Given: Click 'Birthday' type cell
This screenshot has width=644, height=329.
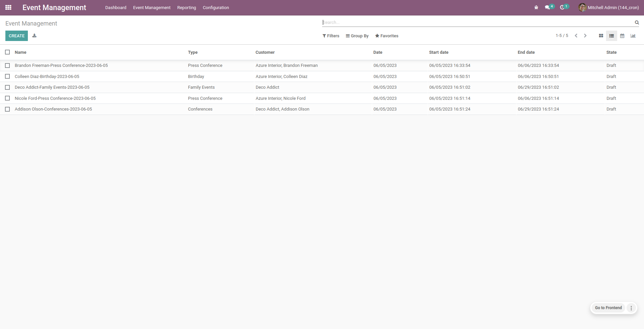Looking at the screenshot, I should tap(196, 77).
